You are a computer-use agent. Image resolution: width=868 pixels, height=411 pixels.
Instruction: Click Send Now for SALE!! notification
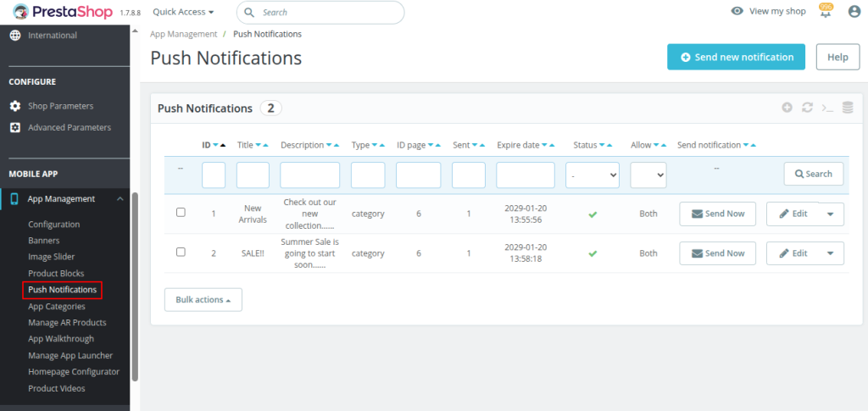point(717,253)
